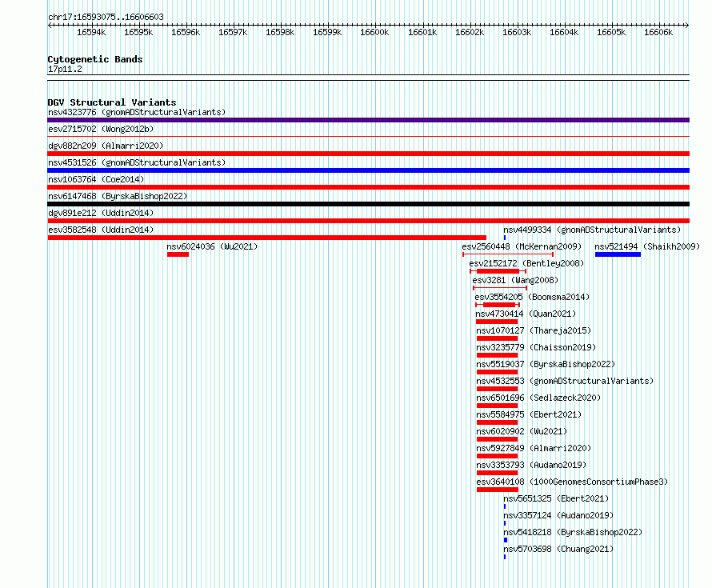Image resolution: width=712 pixels, height=588 pixels.
Task: Open nsv3357124 (Audano2019) label
Action: (x=558, y=515)
